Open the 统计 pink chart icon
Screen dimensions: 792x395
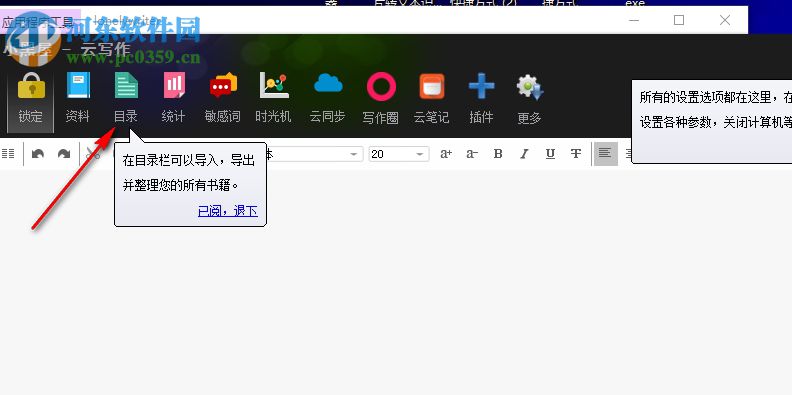(174, 85)
